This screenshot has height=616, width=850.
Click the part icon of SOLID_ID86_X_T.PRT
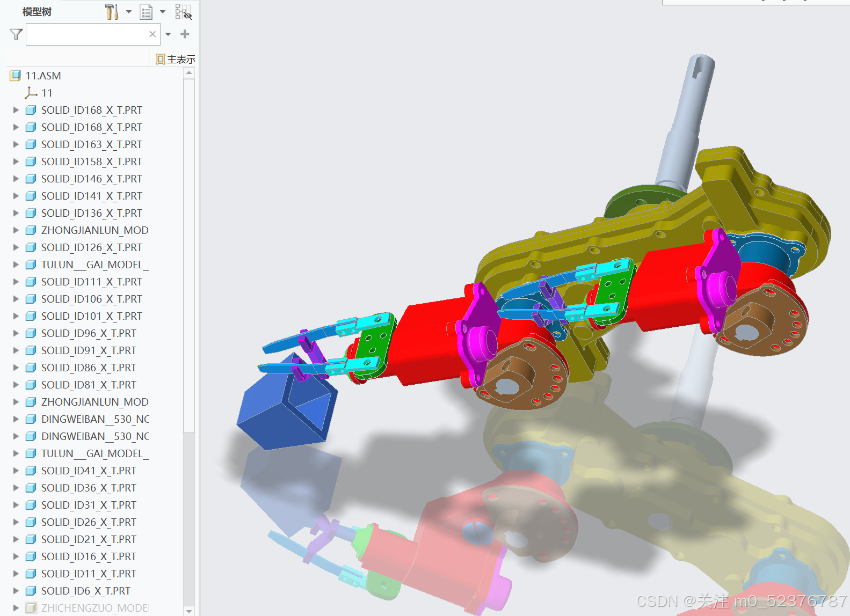point(31,368)
